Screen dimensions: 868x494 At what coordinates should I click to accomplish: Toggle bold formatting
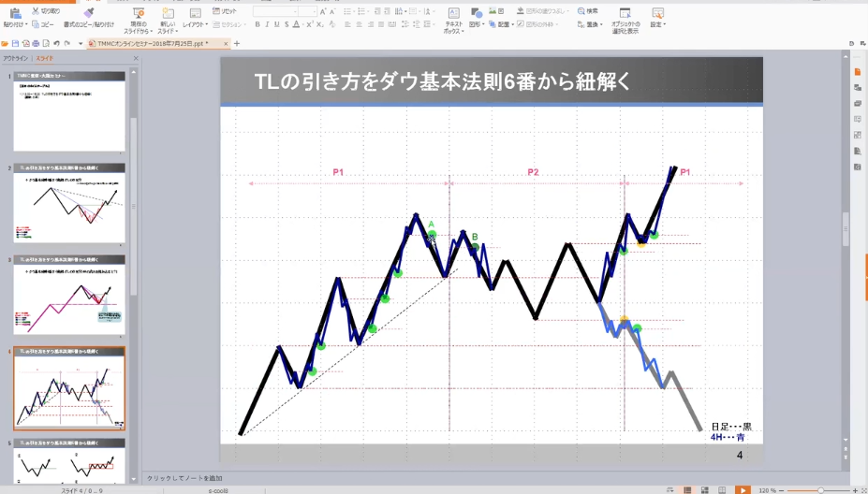click(257, 24)
